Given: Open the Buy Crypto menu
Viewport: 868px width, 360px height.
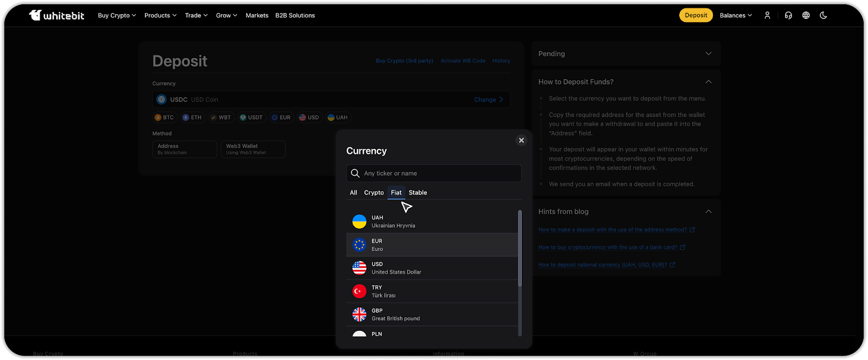Looking at the screenshot, I should tap(117, 15).
